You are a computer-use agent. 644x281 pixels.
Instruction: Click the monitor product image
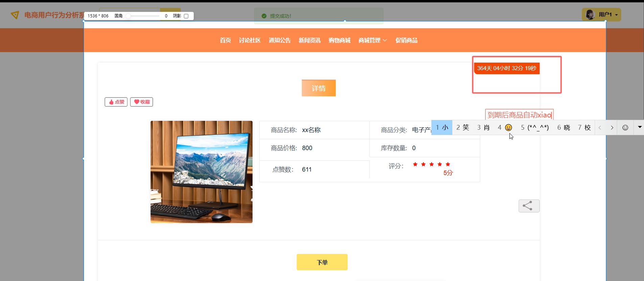point(201,172)
